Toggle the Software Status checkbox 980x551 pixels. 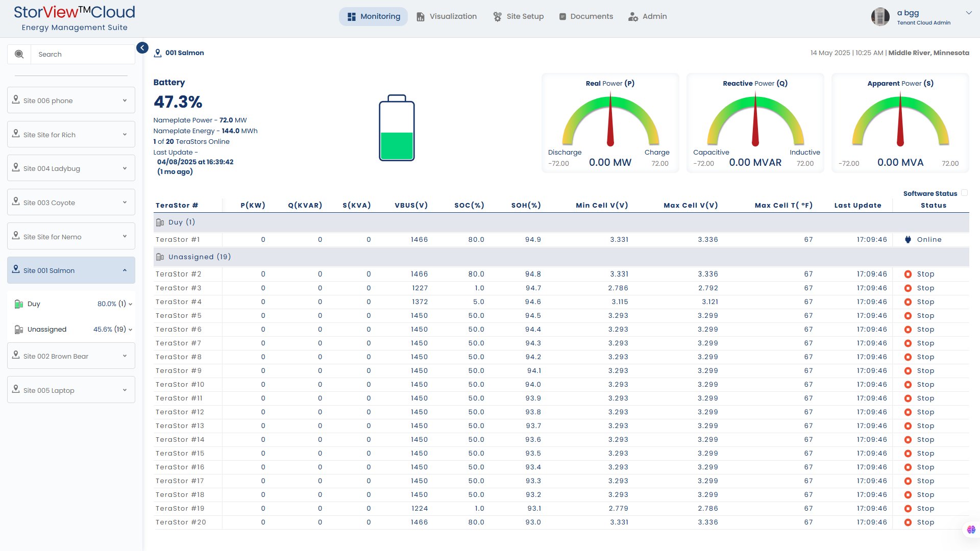964,193
